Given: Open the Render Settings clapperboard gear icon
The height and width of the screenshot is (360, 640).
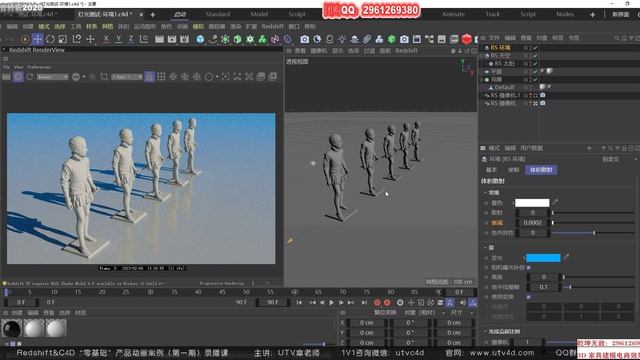Looking at the screenshot, I should [184, 39].
